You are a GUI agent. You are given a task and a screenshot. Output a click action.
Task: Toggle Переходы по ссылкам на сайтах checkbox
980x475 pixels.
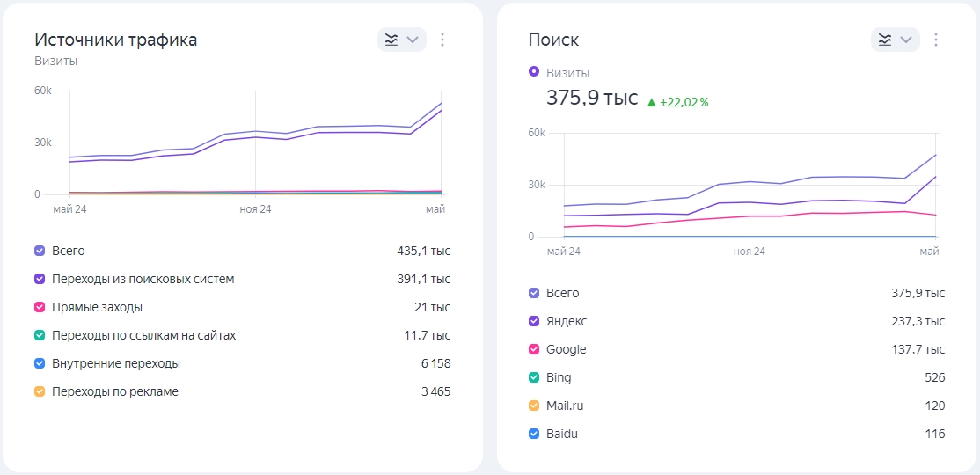40,336
